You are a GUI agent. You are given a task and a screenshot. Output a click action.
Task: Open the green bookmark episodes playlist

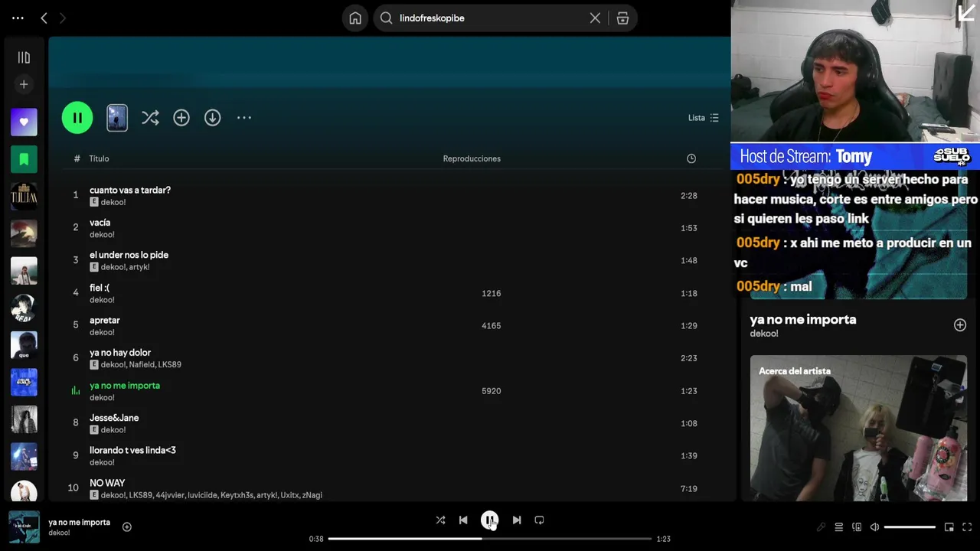tap(24, 159)
